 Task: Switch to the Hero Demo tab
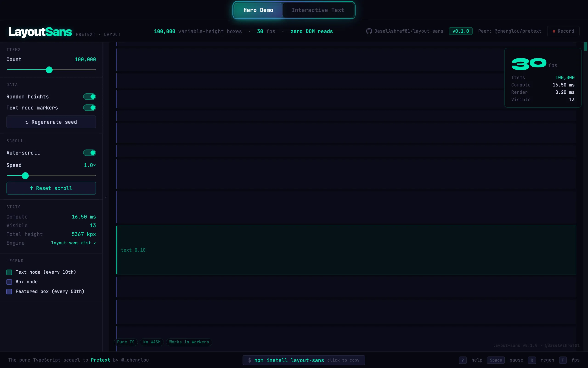(x=258, y=10)
